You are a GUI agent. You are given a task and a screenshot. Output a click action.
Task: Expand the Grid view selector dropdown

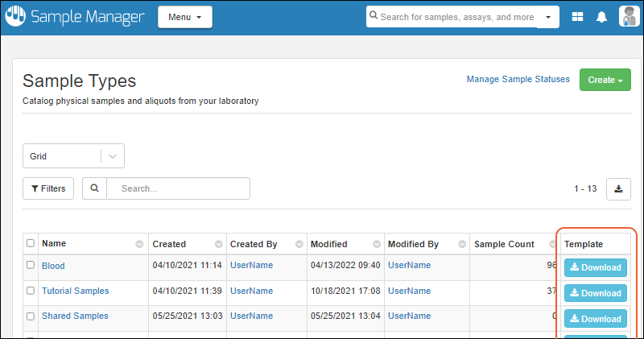point(112,156)
